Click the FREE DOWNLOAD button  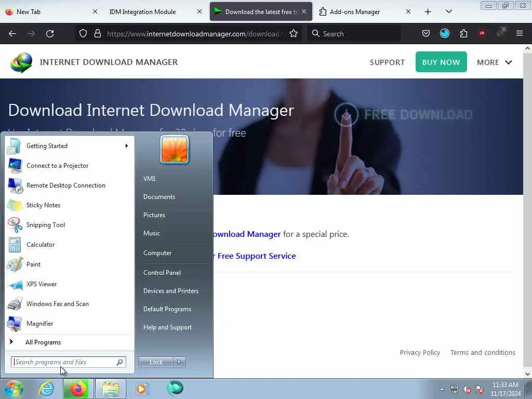403,115
